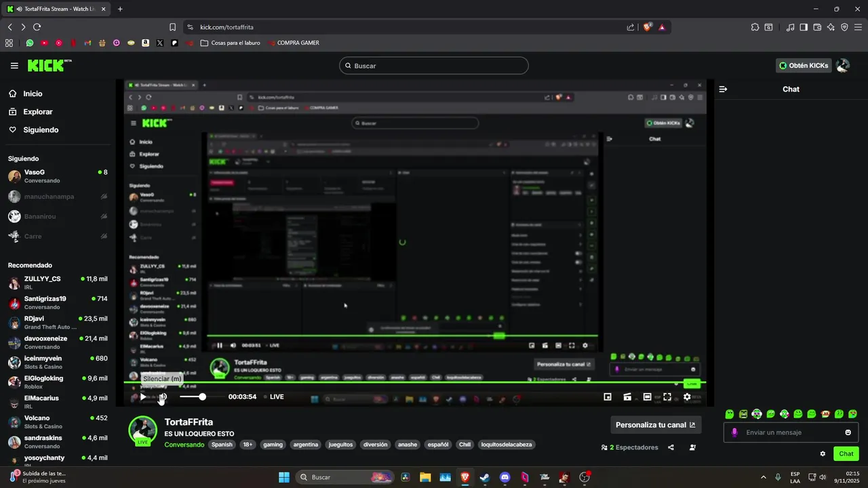Open Brave Wallet toolbar icon
This screenshot has width=868, height=488.
pos(817,27)
